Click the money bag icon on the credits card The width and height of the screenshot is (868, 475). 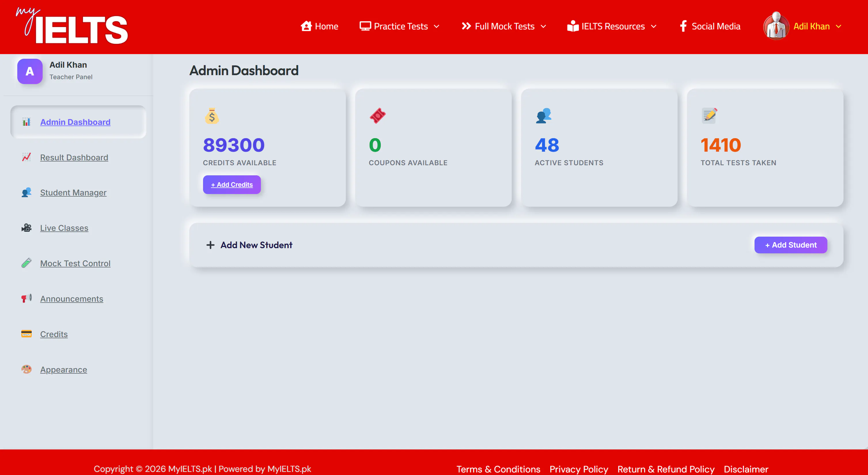pos(212,116)
